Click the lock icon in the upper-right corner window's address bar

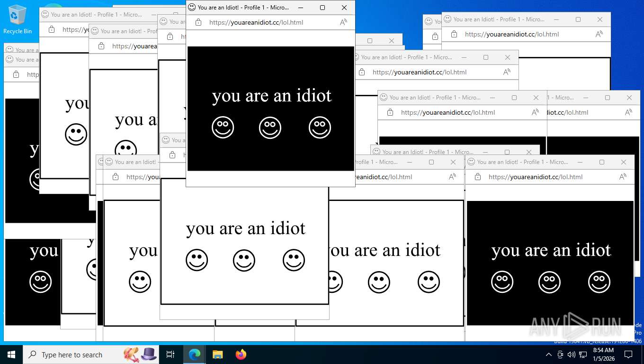pyautogui.click(x=454, y=34)
